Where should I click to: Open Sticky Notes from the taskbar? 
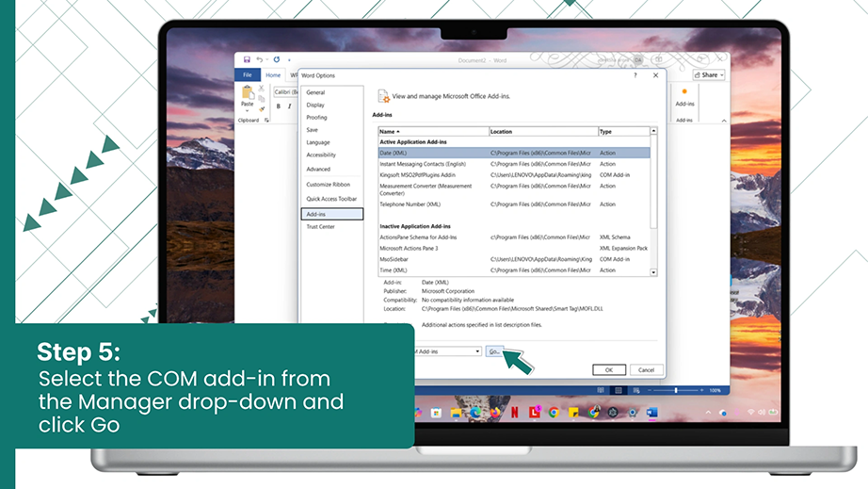[x=573, y=413]
